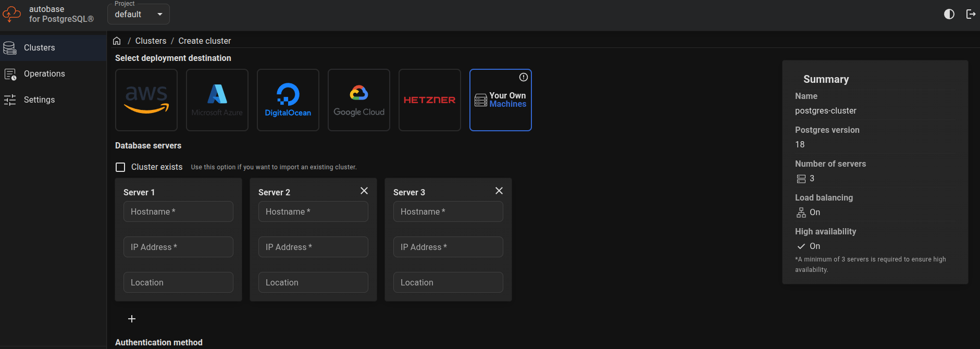Choose Hetzner as deployment destination

(430, 100)
